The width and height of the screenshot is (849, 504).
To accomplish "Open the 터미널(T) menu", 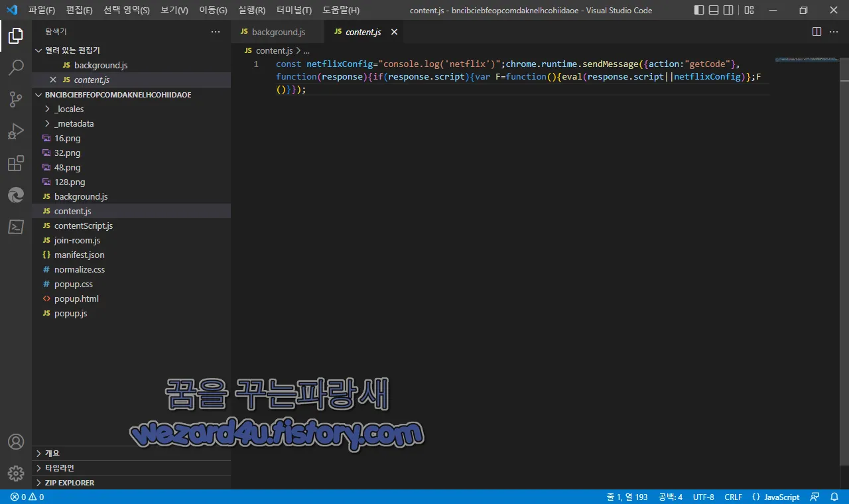I will click(x=293, y=10).
